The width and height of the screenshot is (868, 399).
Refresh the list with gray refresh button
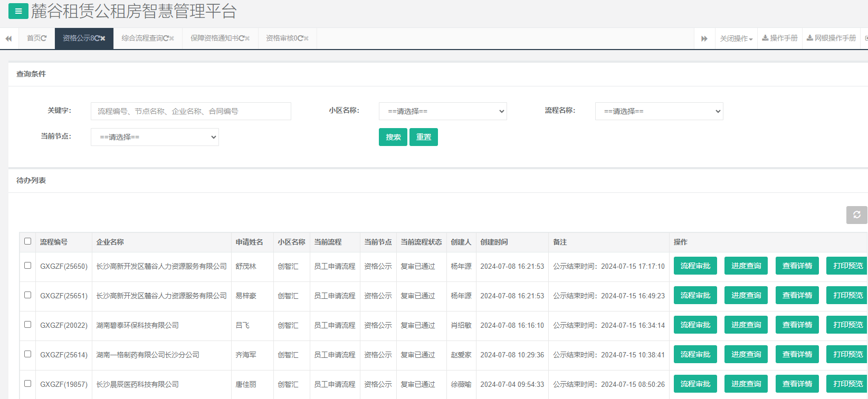[856, 215]
